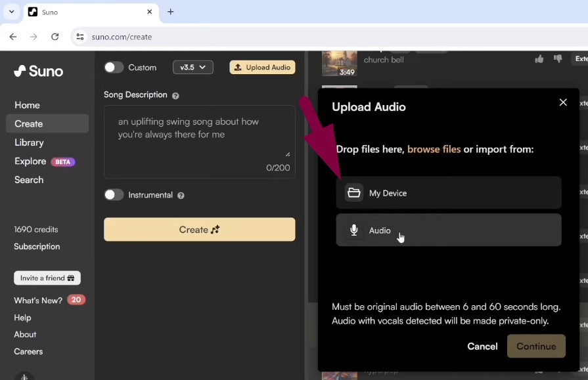Open the v3.5 model version dropdown
This screenshot has width=588, height=380.
coord(192,68)
